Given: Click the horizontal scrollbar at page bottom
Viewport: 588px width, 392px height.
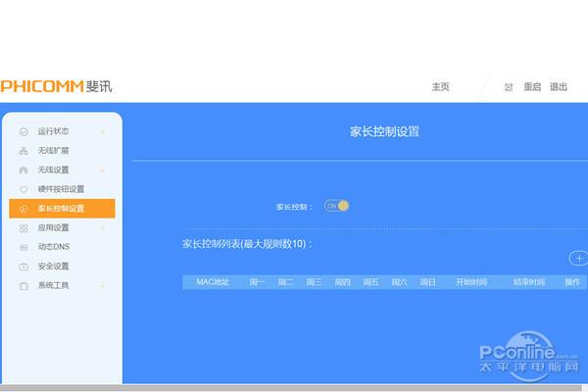Looking at the screenshot, I should (x=291, y=388).
